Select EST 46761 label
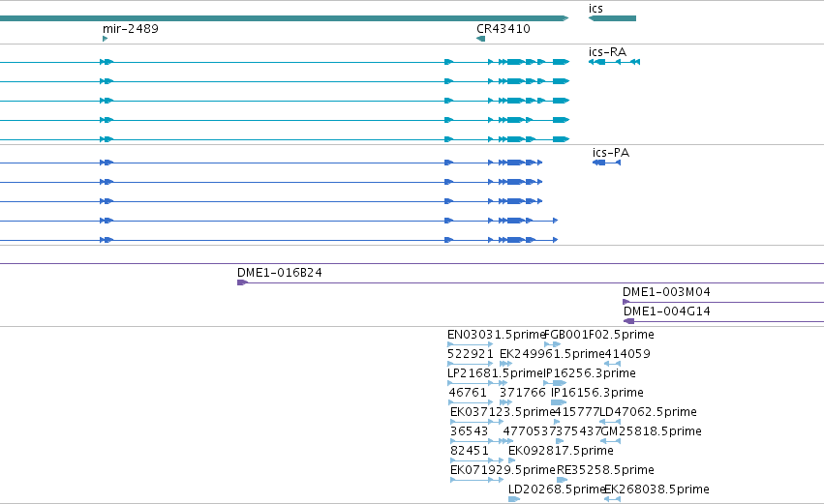 (468, 393)
